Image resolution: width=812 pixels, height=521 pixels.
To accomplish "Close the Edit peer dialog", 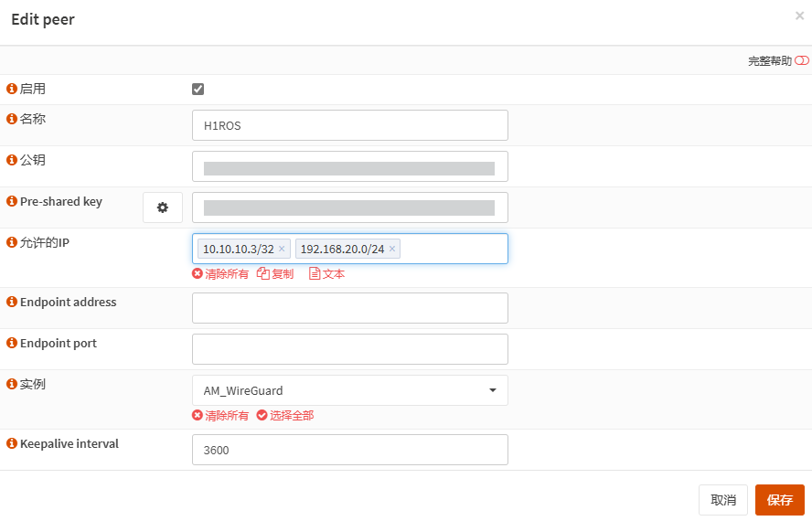I will point(799,16).
